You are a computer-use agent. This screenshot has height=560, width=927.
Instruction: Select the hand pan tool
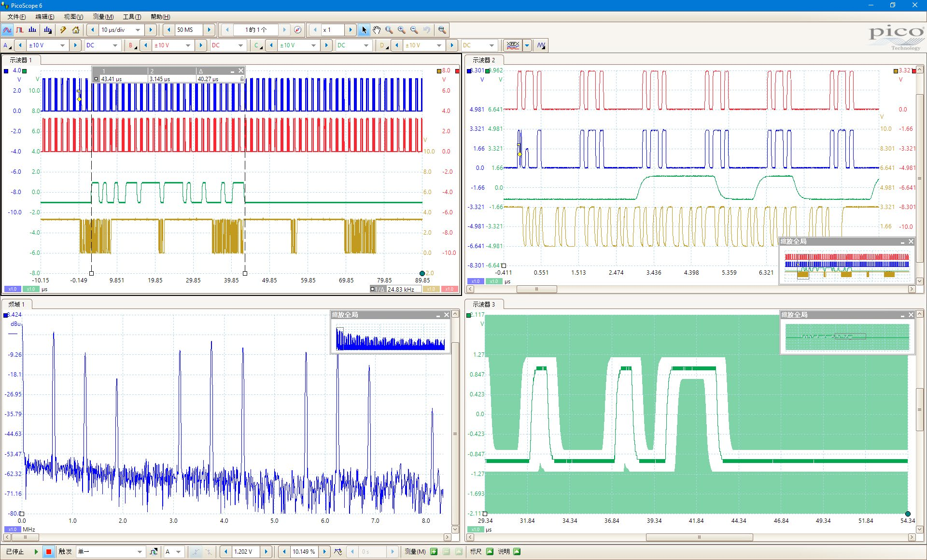click(x=377, y=30)
